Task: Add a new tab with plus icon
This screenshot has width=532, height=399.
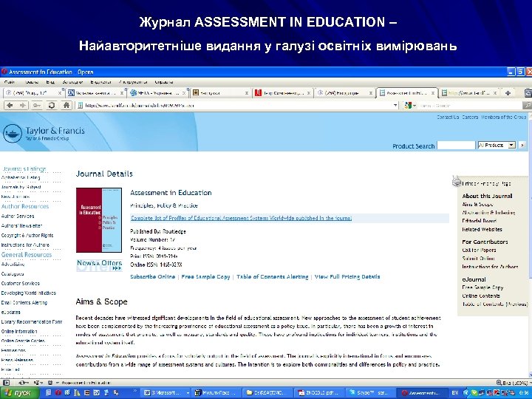Action: click(508, 92)
